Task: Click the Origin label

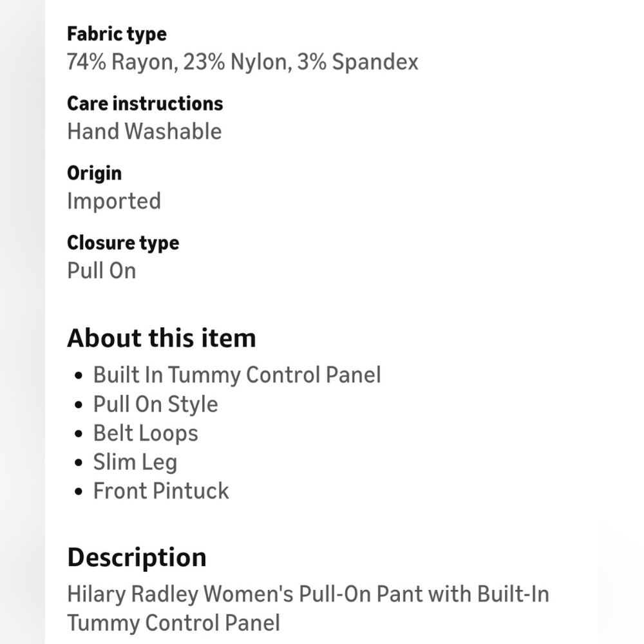Action: tap(95, 174)
